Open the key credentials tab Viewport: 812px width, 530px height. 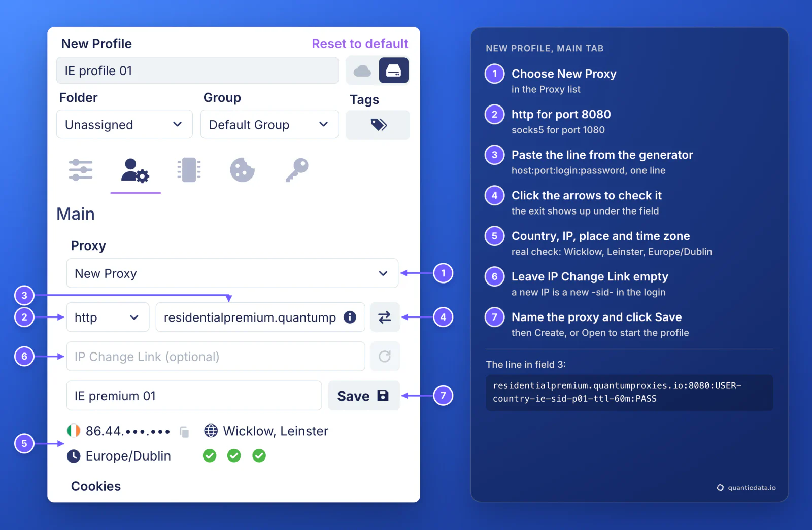(x=297, y=170)
